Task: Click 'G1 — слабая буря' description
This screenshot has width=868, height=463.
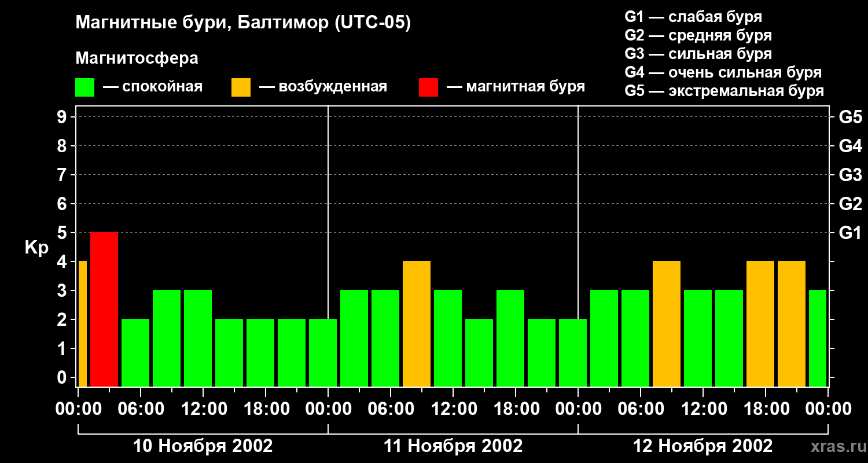Action: [x=693, y=17]
